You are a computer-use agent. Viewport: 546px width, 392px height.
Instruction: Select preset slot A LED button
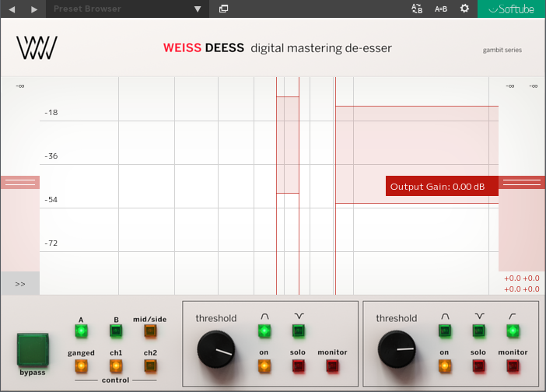point(81,331)
